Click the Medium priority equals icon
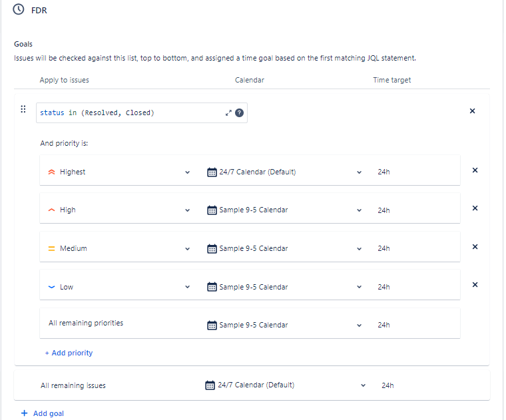506x420 pixels. pyautogui.click(x=52, y=249)
